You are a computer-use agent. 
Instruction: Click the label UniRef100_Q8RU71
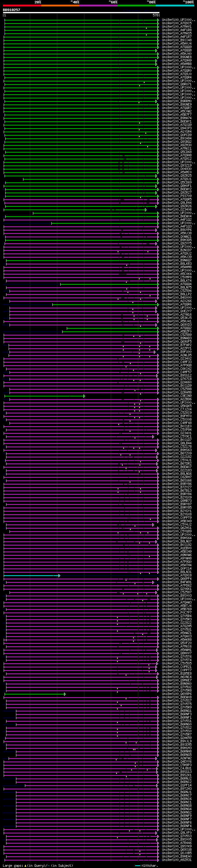tap(177, 84)
